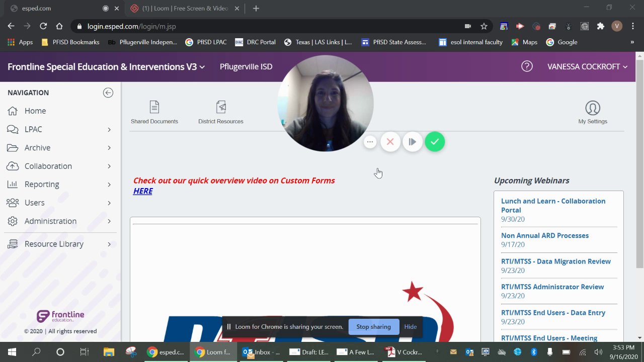Open Outlook Inbox from taskbar
This screenshot has width=644, height=362.
coord(262,352)
